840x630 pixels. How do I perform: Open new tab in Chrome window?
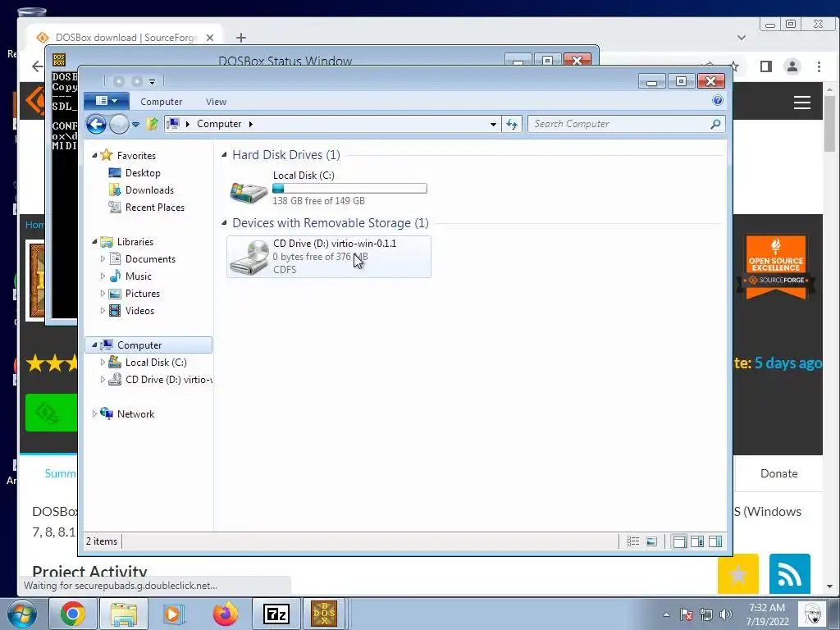241,38
